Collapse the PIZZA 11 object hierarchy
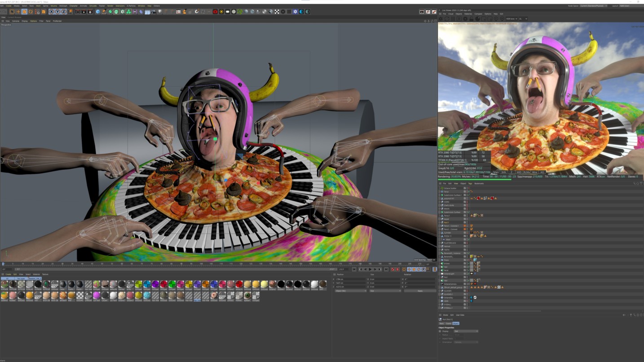644x362 pixels. coord(440,236)
